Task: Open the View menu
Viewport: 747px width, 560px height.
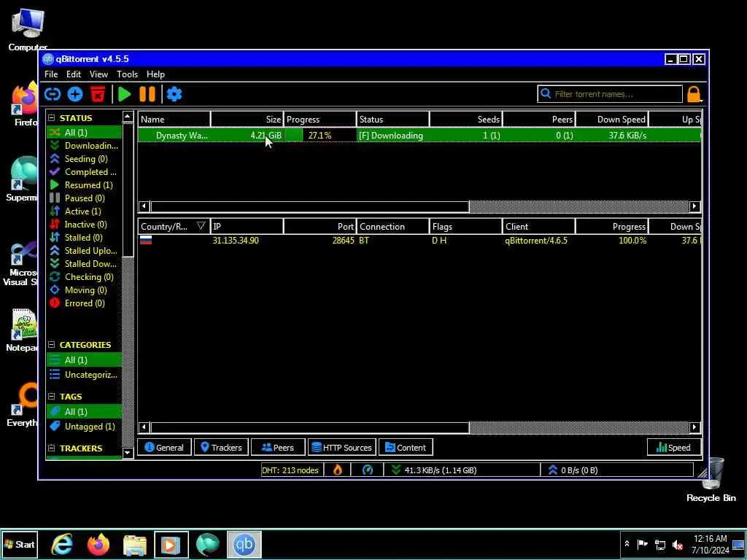Action: point(98,74)
